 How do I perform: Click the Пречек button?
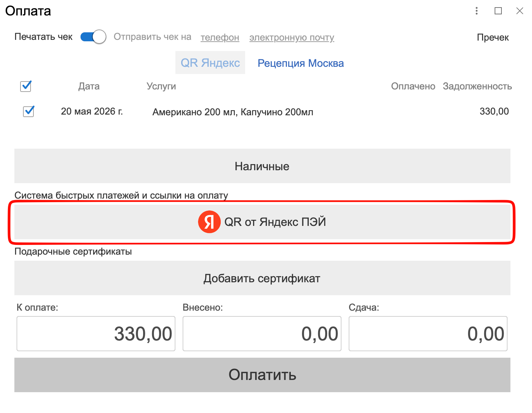coord(493,37)
